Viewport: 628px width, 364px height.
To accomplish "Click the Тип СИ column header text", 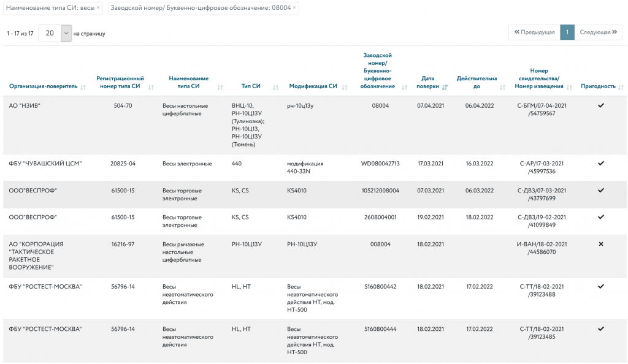I will coord(251,86).
